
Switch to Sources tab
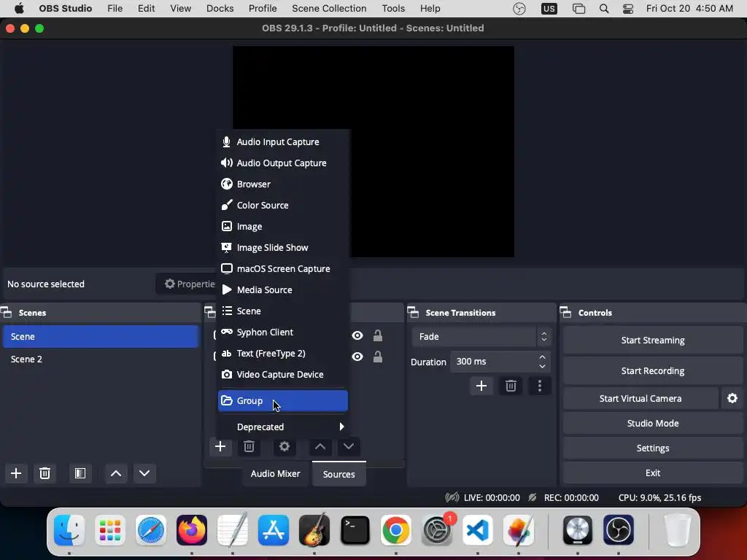(338, 474)
